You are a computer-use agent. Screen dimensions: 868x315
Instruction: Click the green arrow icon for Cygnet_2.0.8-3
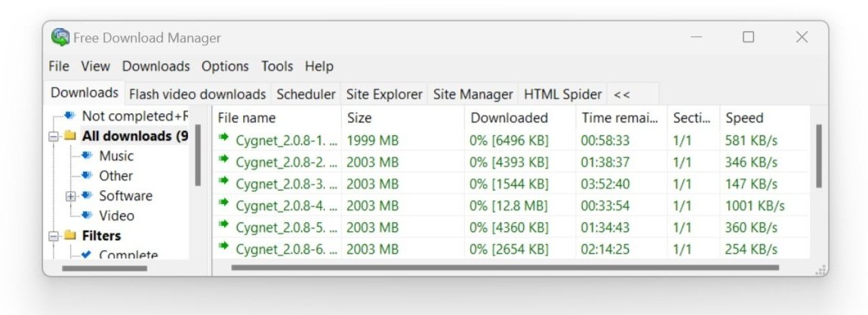coord(223,181)
